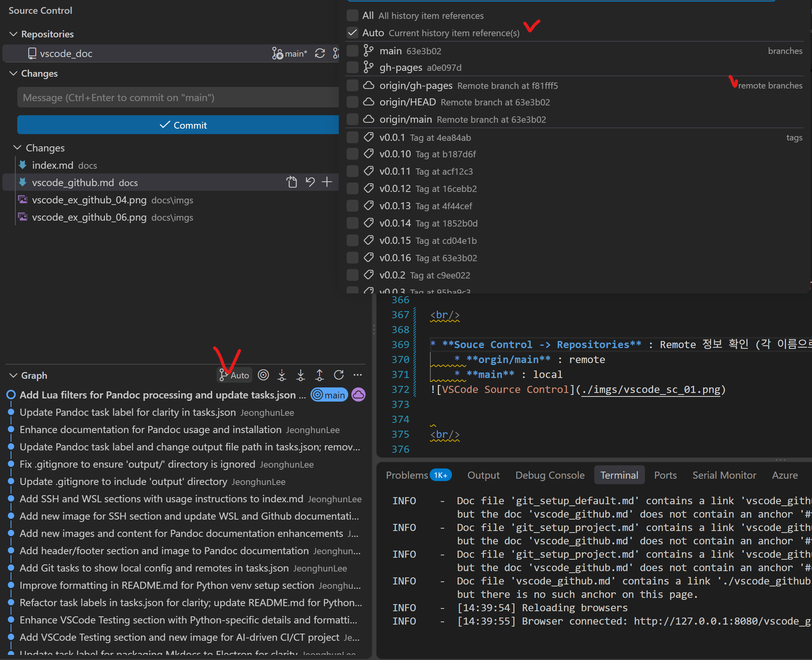Click the tag icon next to v0.0.16

click(369, 258)
